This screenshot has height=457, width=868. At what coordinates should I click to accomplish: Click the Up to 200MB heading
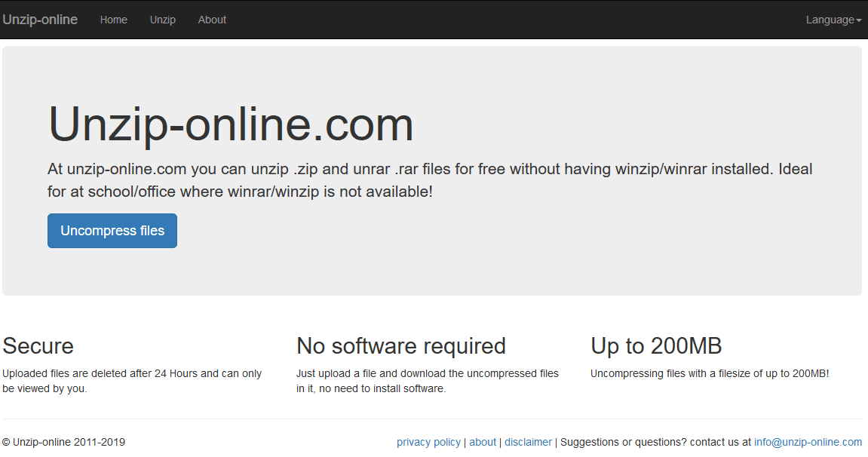[x=656, y=345]
